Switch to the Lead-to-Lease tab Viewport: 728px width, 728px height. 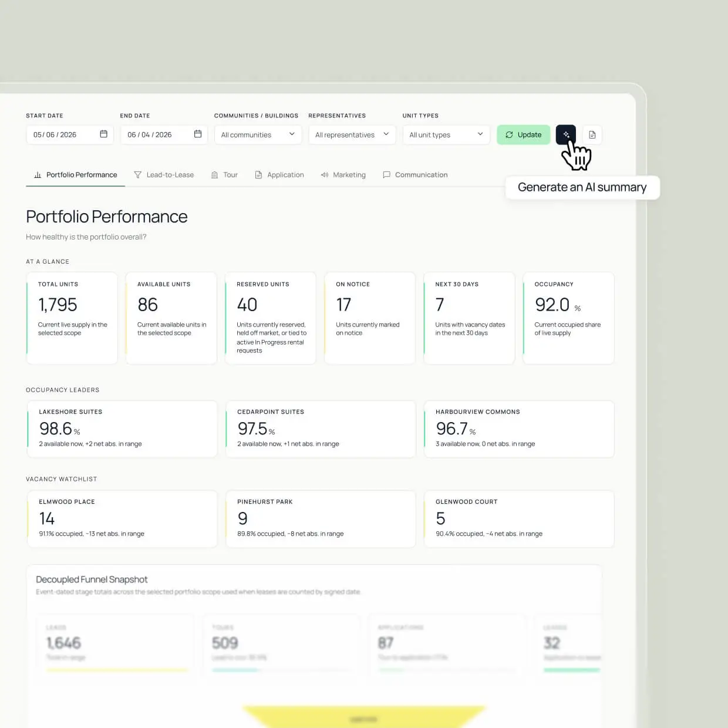pyautogui.click(x=164, y=175)
